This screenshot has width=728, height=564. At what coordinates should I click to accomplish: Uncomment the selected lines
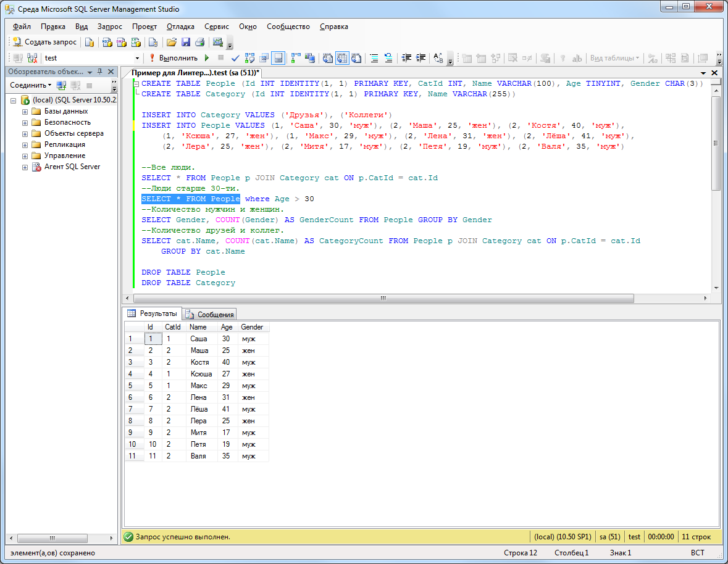388,58
